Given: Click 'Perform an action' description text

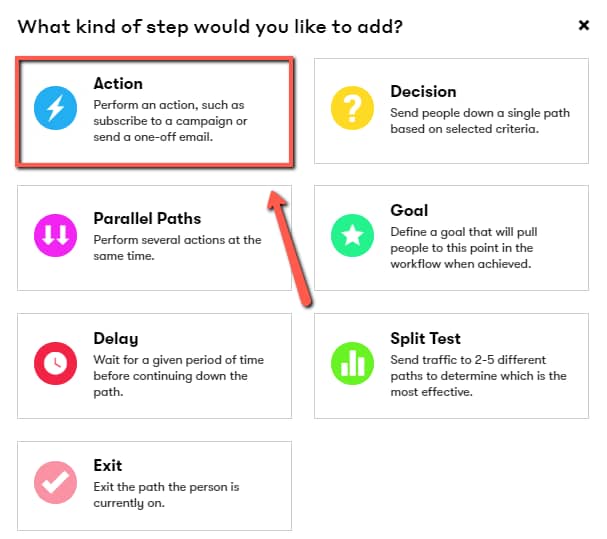Looking at the screenshot, I should [170, 121].
